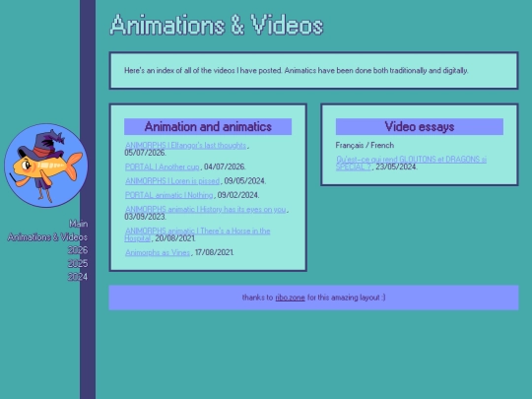Open the GLOUTONS et DRAGONS video essay link
532x399 pixels.
click(411, 163)
